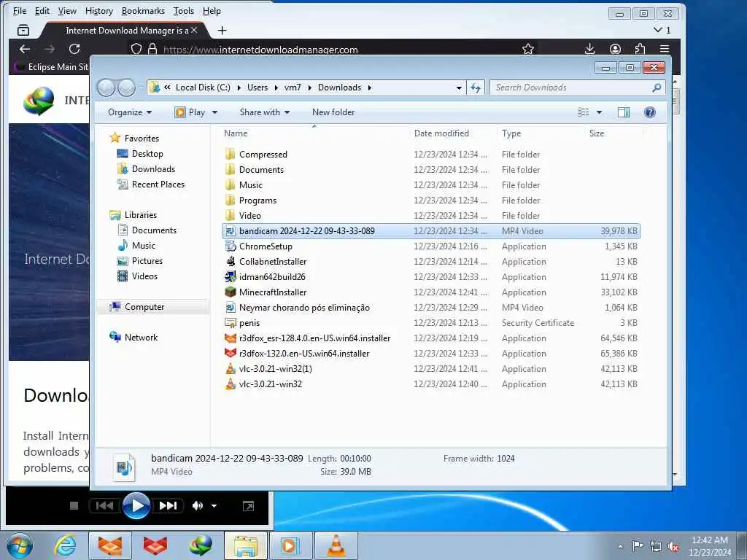Skip to next track in media player

click(168, 506)
